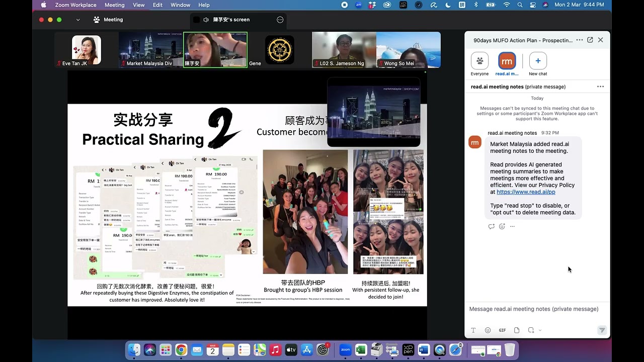This screenshot has width=644, height=362.
Task: Select Market Malaysia Div video thumbnail
Action: point(151,50)
